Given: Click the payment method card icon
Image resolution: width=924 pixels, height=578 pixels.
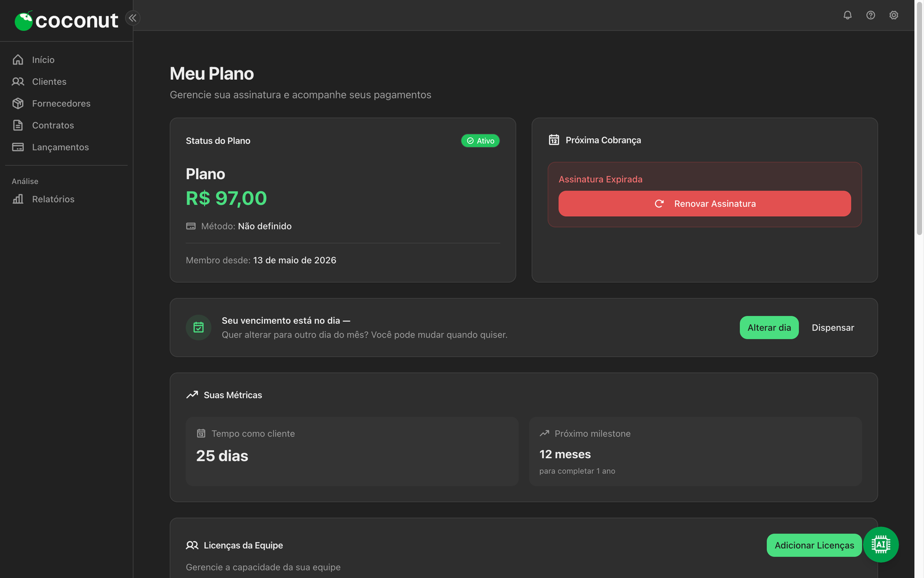Looking at the screenshot, I should (x=191, y=226).
